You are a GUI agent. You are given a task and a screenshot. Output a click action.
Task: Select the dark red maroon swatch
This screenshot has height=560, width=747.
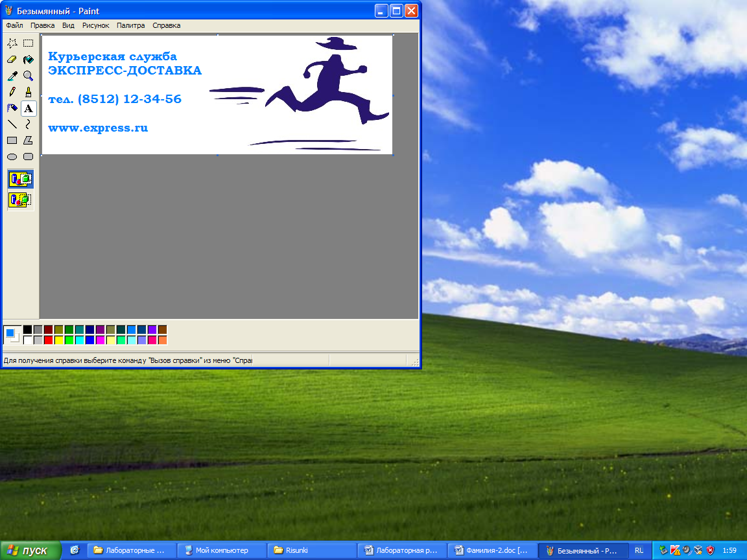click(48, 329)
